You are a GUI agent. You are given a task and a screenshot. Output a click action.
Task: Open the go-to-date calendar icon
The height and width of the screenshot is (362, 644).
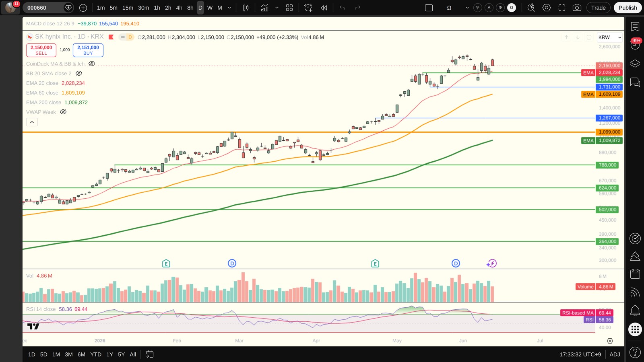tap(149, 354)
